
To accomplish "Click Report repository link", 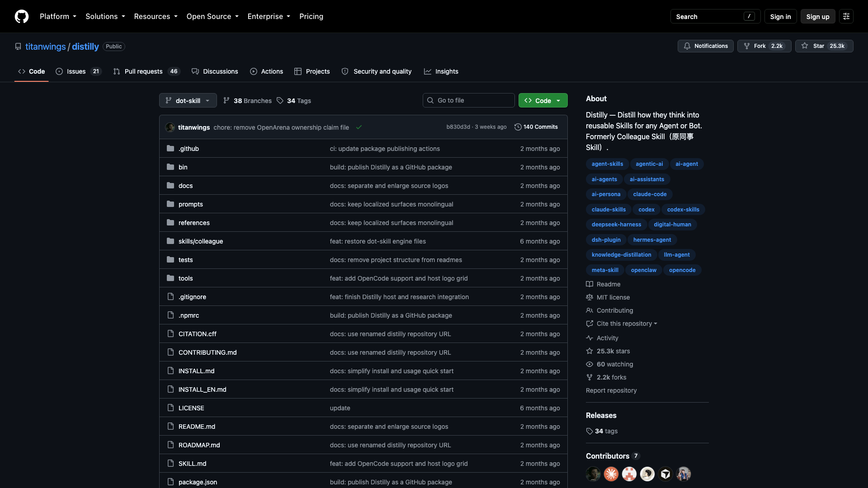I will click(611, 390).
